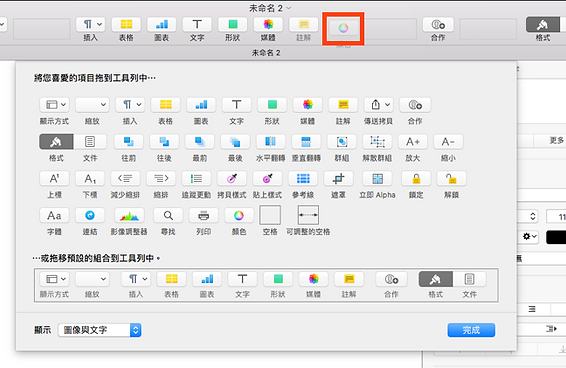Click the 鎖定 lock item
The height and width of the screenshot is (368, 566).
(x=416, y=179)
